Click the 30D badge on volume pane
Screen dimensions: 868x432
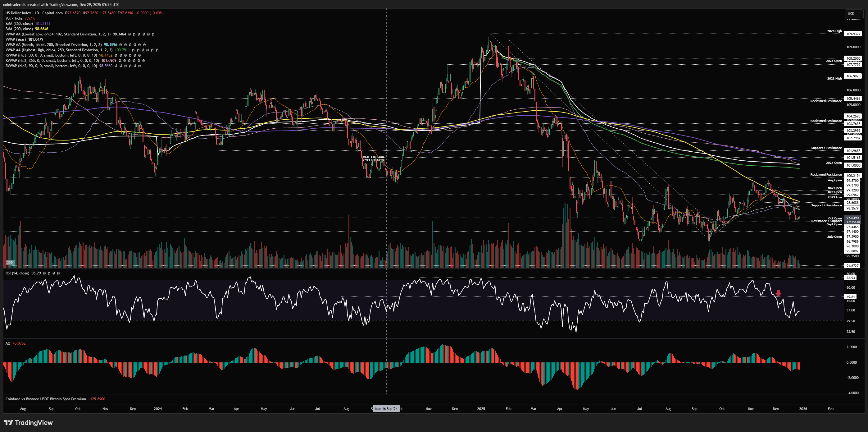point(11,262)
